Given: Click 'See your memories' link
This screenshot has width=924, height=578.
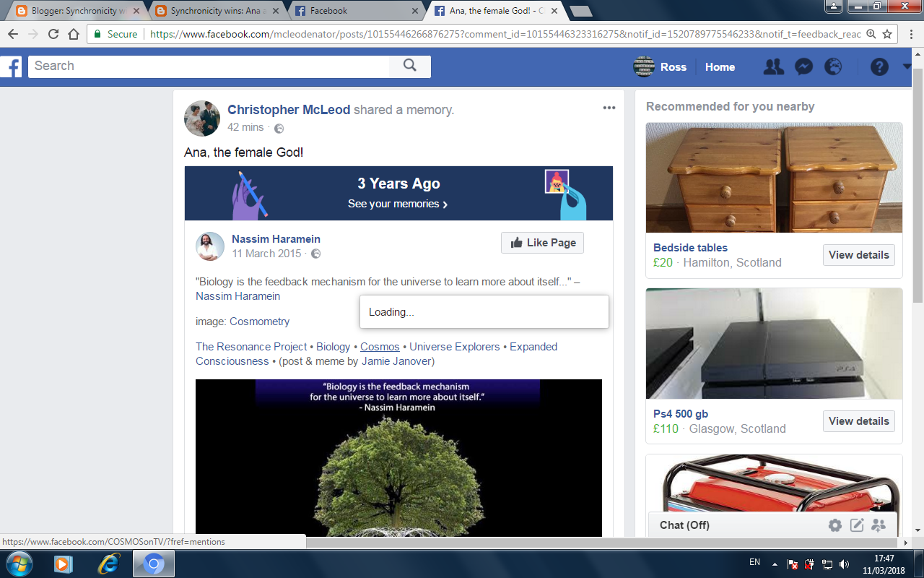Looking at the screenshot, I should pyautogui.click(x=398, y=204).
